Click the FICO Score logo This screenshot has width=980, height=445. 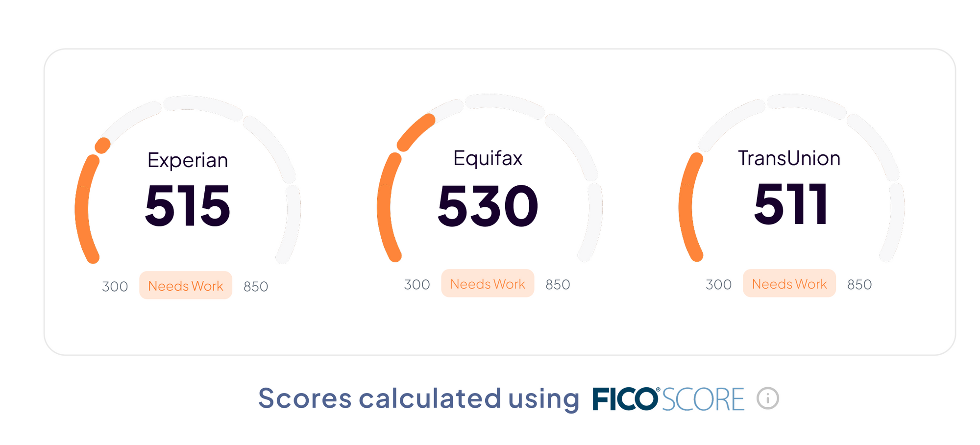(x=668, y=398)
